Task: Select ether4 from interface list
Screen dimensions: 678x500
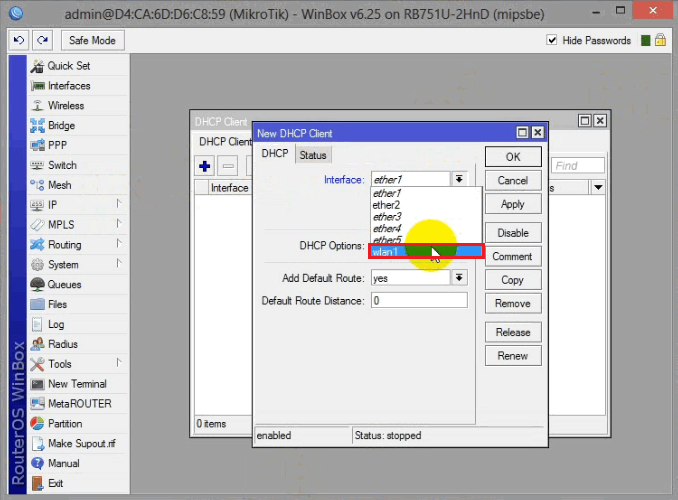Action: 426,228
